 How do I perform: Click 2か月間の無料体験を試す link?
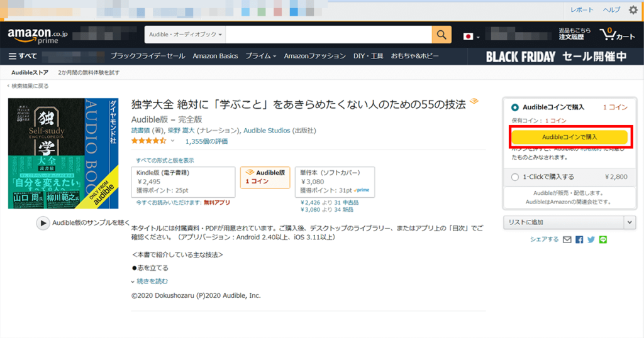(89, 73)
